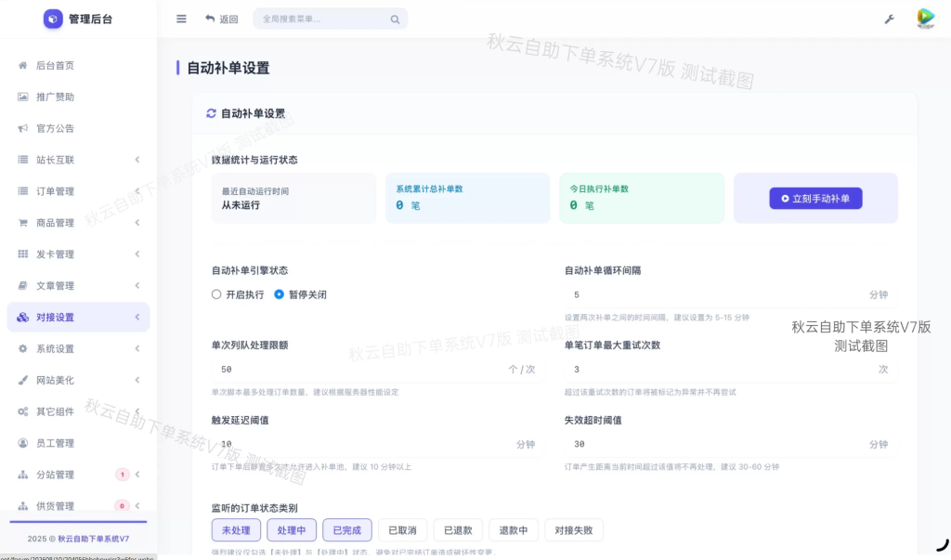The image size is (951, 560).
Task: Toggle 处理中 order status chip
Action: 292,530
